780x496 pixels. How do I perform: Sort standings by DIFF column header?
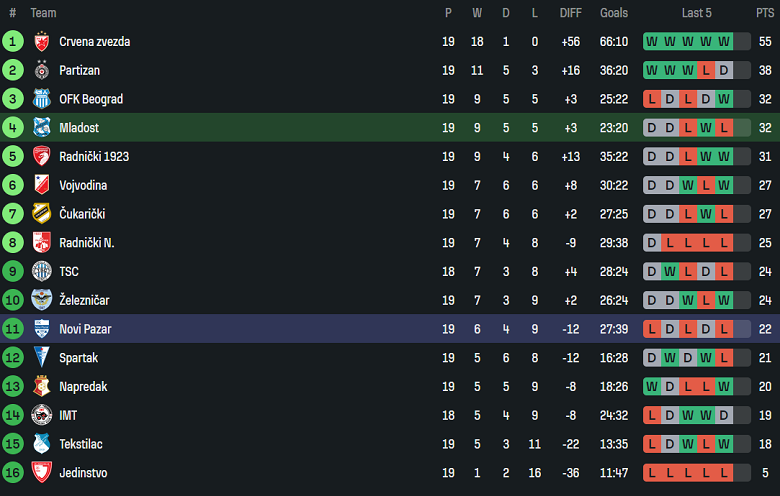571,13
